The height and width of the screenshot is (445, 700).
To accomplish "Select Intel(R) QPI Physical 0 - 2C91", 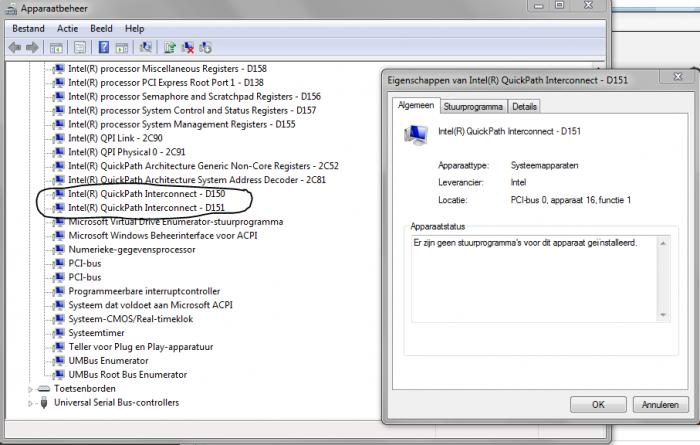I will tap(127, 152).
